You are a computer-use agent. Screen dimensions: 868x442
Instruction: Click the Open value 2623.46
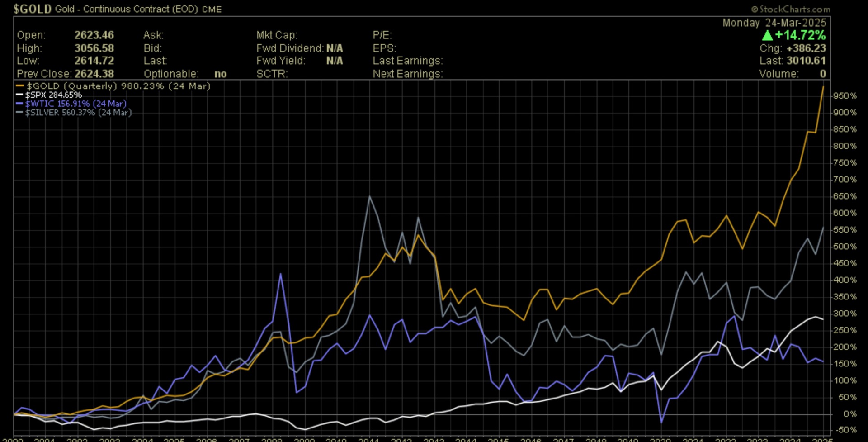coord(94,35)
